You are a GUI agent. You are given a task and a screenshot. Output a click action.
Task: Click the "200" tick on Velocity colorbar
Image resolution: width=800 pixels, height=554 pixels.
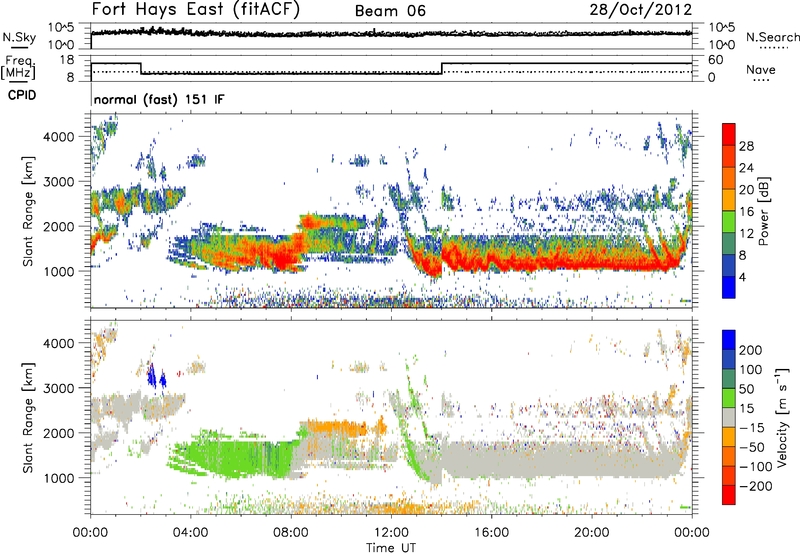point(751,350)
